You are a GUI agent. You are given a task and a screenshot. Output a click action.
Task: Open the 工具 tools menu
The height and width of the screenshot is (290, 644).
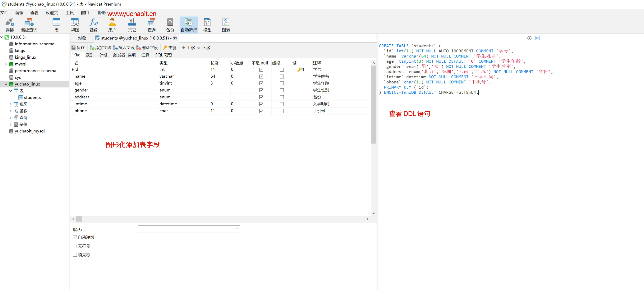pyautogui.click(x=70, y=13)
